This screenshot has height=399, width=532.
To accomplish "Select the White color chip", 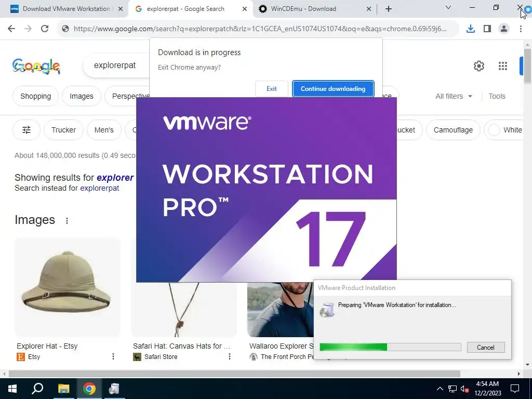I will pos(504,130).
